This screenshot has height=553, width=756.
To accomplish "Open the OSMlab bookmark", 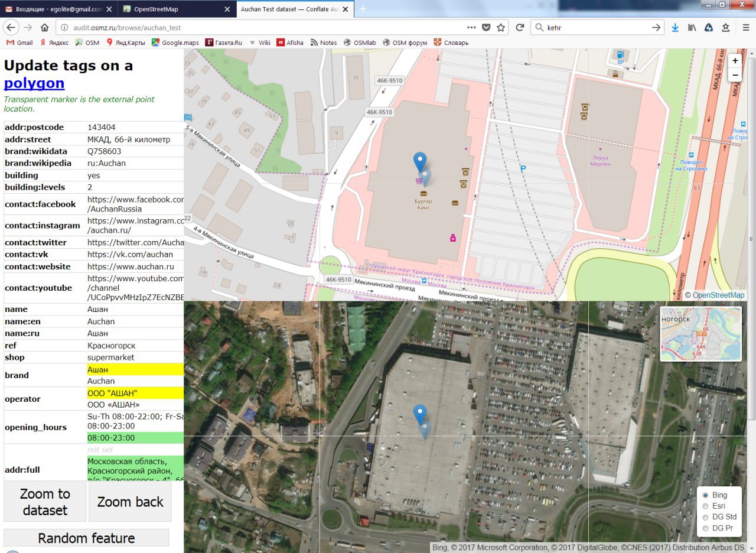I will pos(360,43).
